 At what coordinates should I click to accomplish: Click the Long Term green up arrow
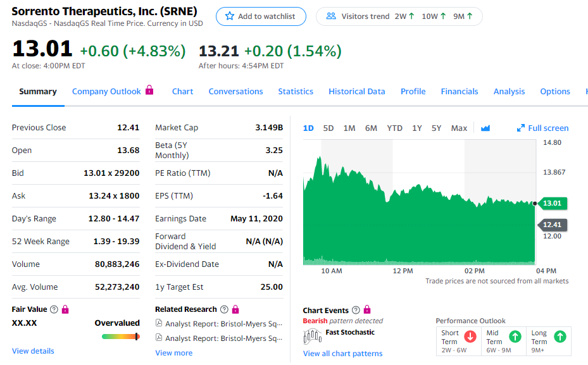560,337
